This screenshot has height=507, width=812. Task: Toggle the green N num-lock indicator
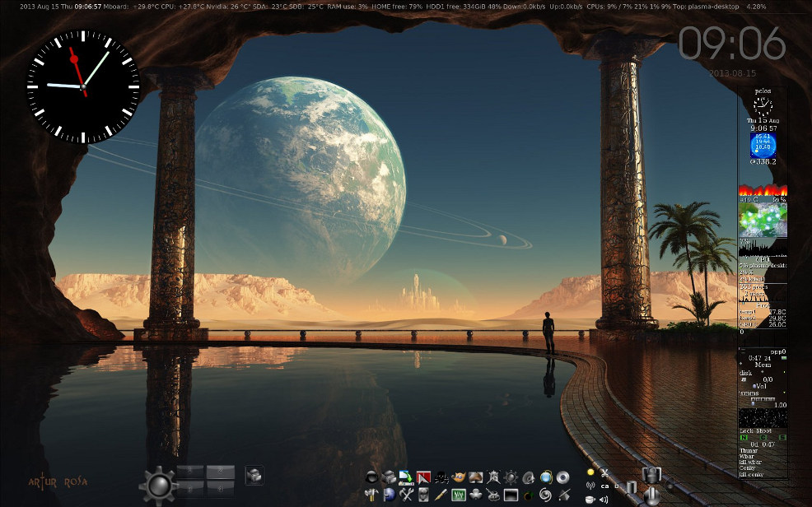point(744,438)
